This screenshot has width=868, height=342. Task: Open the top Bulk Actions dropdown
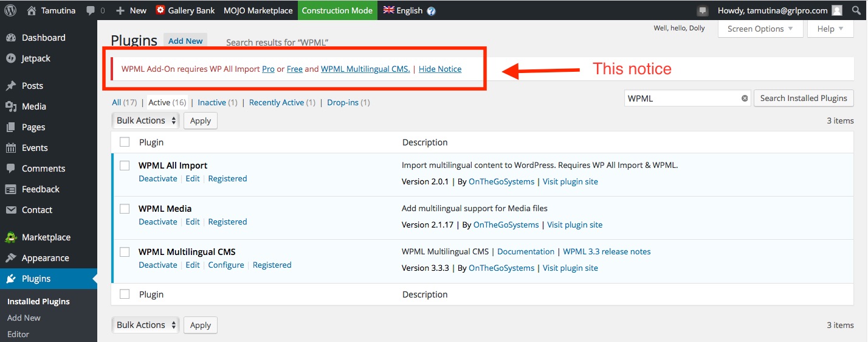click(146, 120)
